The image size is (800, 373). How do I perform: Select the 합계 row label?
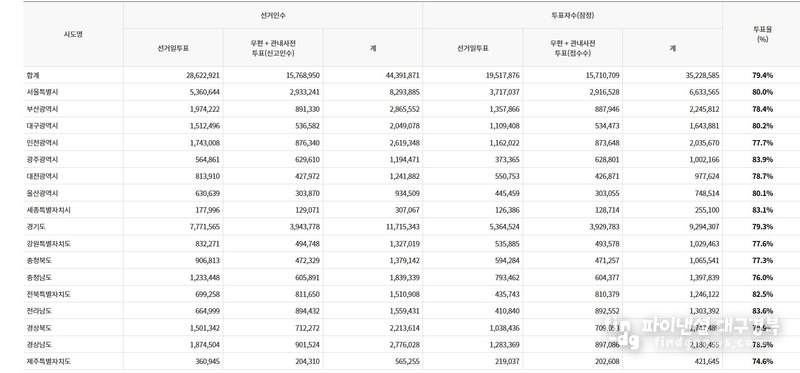pyautogui.click(x=33, y=75)
